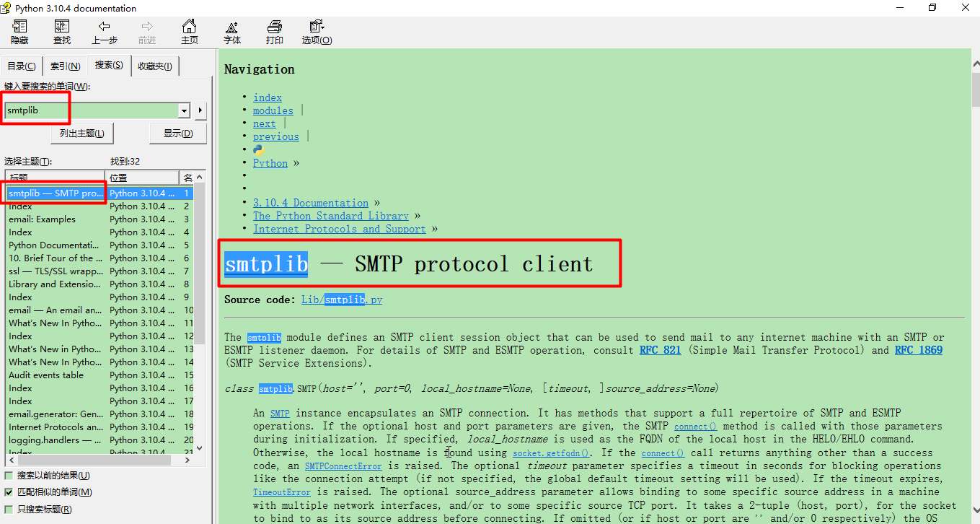
Task: Open The Python Standard Library link
Action: 331,216
